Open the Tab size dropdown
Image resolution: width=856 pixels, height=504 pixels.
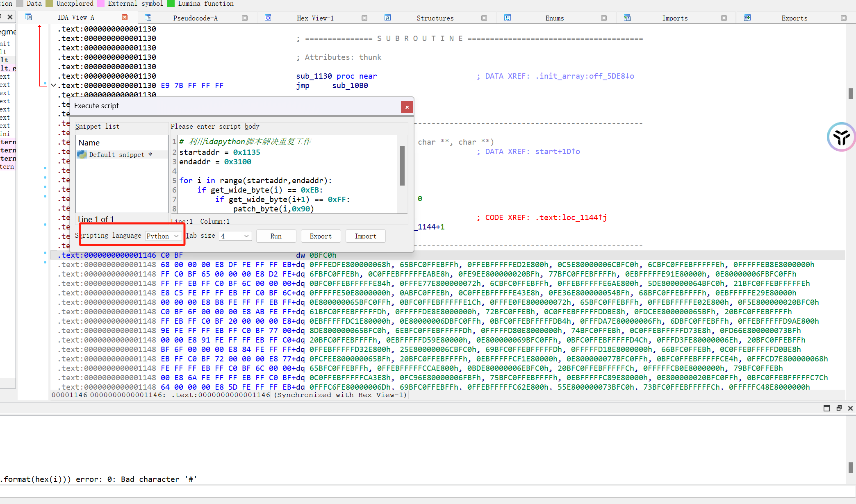235,236
